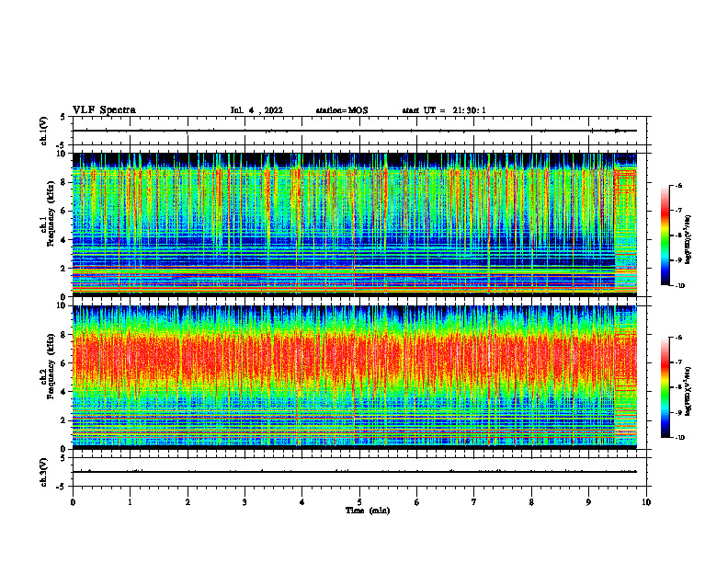Click the time-axis tick label "5"
Image resolution: width=728 pixels, height=563 pixels.
click(359, 502)
